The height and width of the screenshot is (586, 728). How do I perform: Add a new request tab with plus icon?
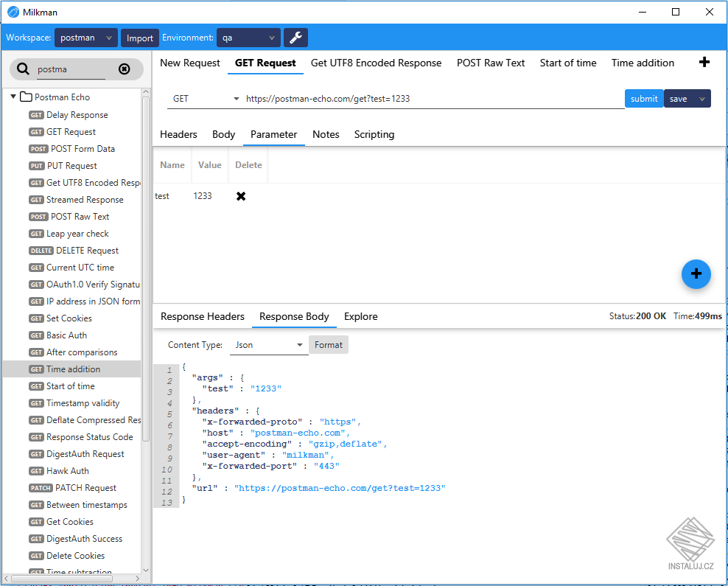click(704, 62)
